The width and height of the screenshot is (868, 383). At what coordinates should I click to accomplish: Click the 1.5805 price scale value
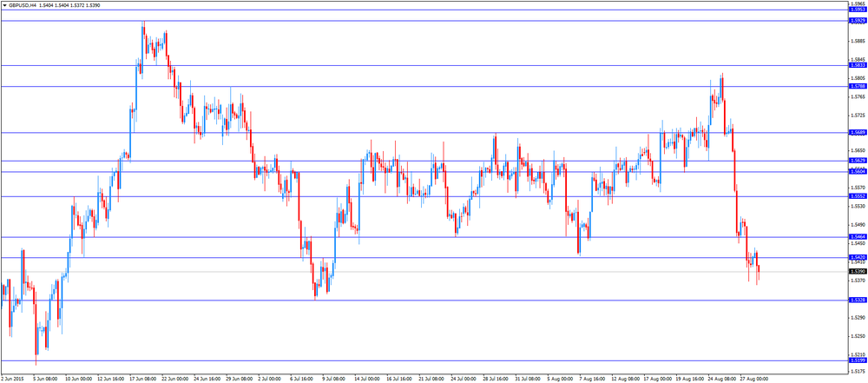858,78
